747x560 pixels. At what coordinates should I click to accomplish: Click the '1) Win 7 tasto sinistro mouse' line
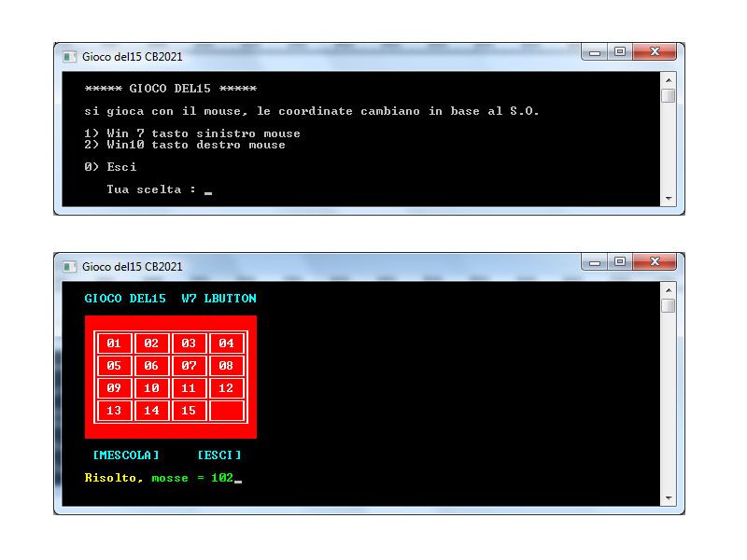[192, 133]
